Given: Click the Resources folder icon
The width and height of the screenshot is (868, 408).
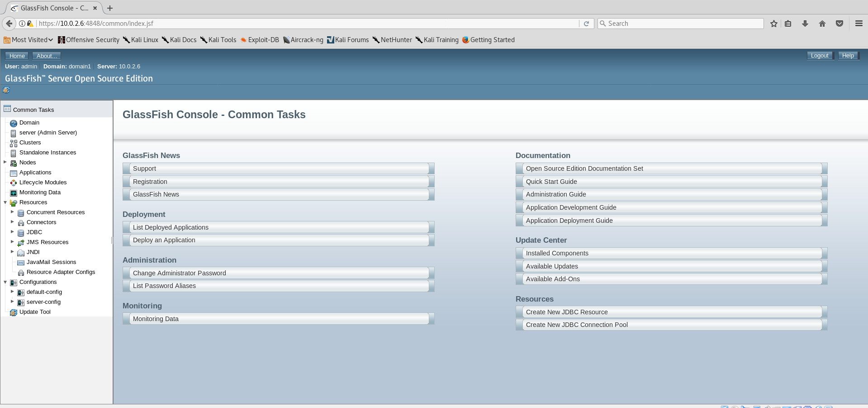Looking at the screenshot, I should point(14,203).
